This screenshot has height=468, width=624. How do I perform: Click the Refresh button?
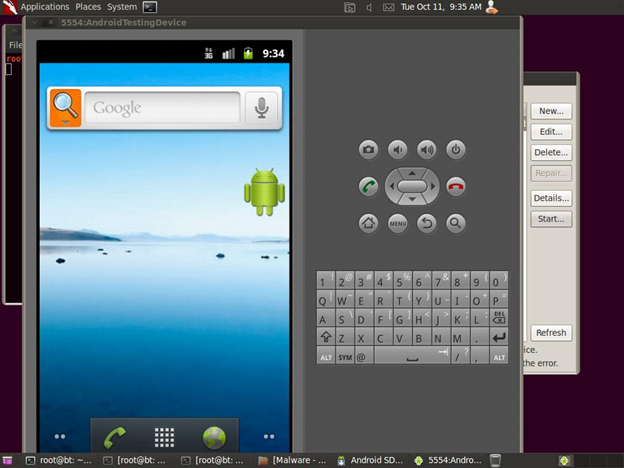click(x=551, y=333)
